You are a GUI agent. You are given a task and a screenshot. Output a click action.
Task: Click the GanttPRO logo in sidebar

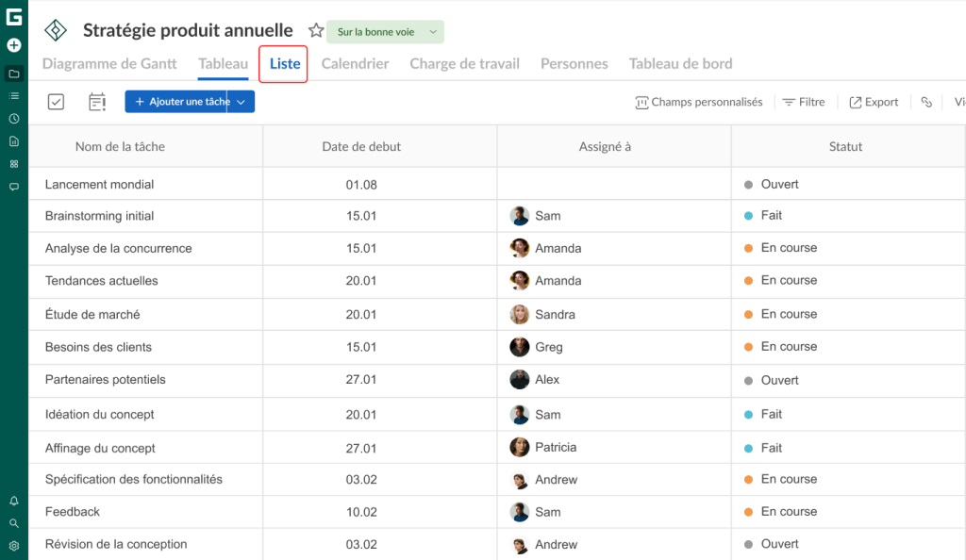click(x=13, y=17)
